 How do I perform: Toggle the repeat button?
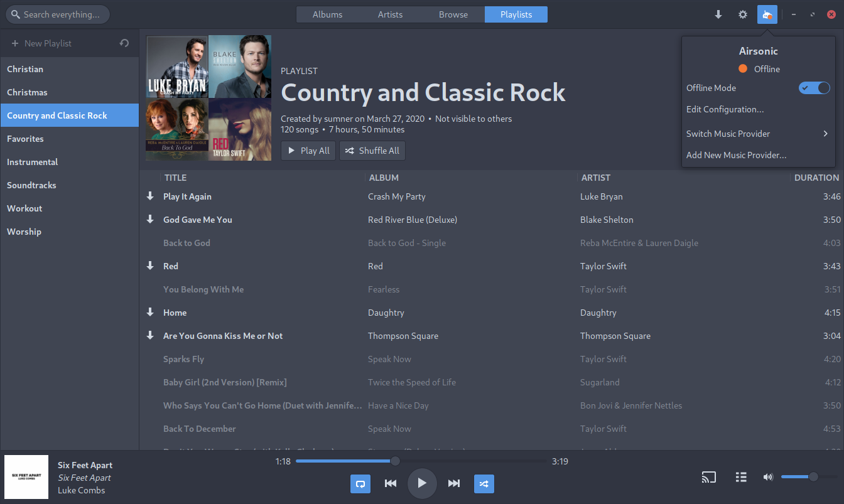[360, 483]
